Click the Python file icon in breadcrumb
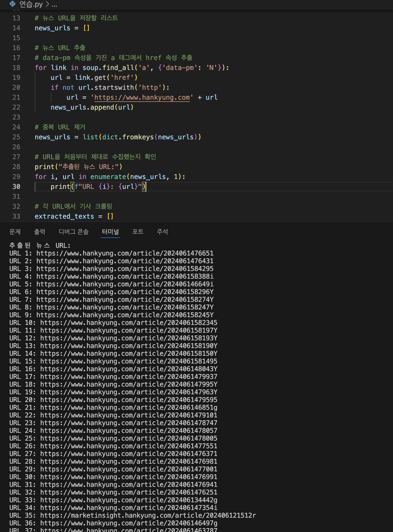Viewport: 393px width, 532px height. click(x=13, y=4)
